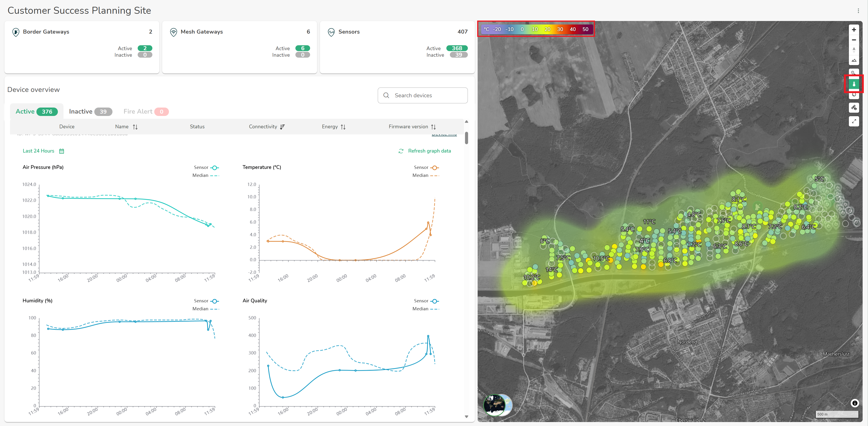The width and height of the screenshot is (868, 426).
Task: Click the temperature color scale legend
Action: (x=536, y=29)
